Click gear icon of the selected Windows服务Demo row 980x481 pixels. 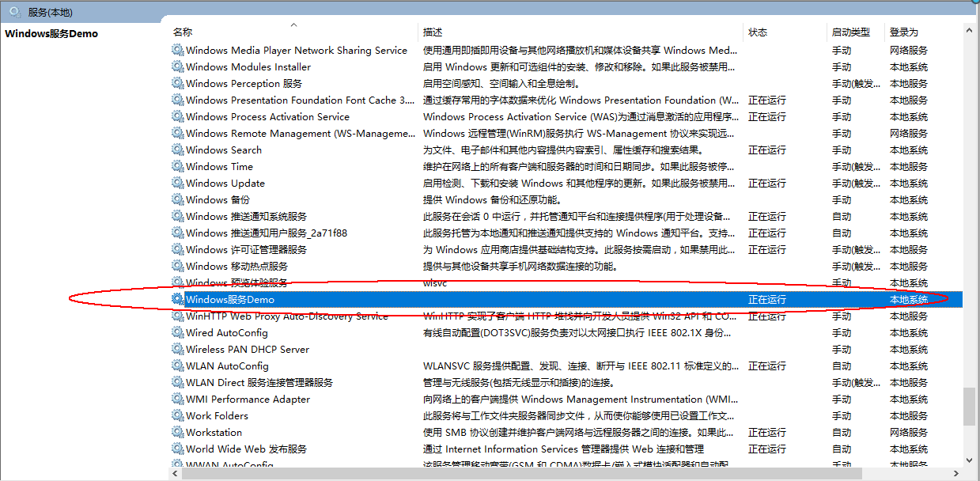[178, 299]
